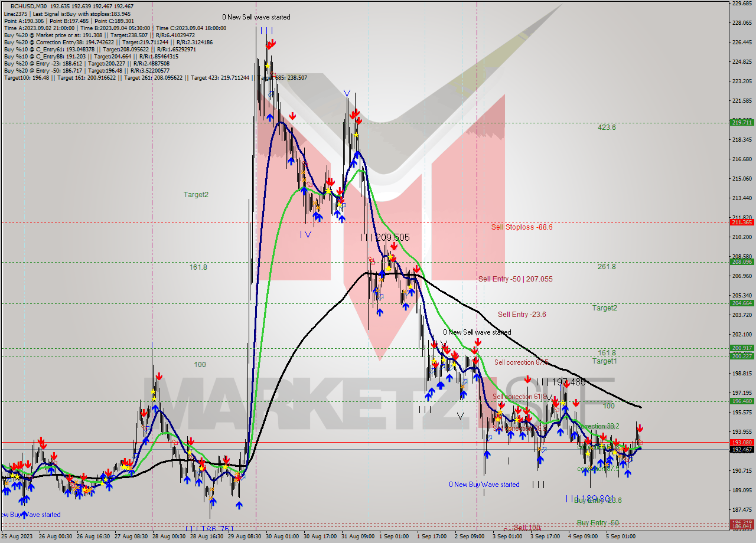Click 203.720 on the price axis
The image size is (756, 543).
point(742,315)
